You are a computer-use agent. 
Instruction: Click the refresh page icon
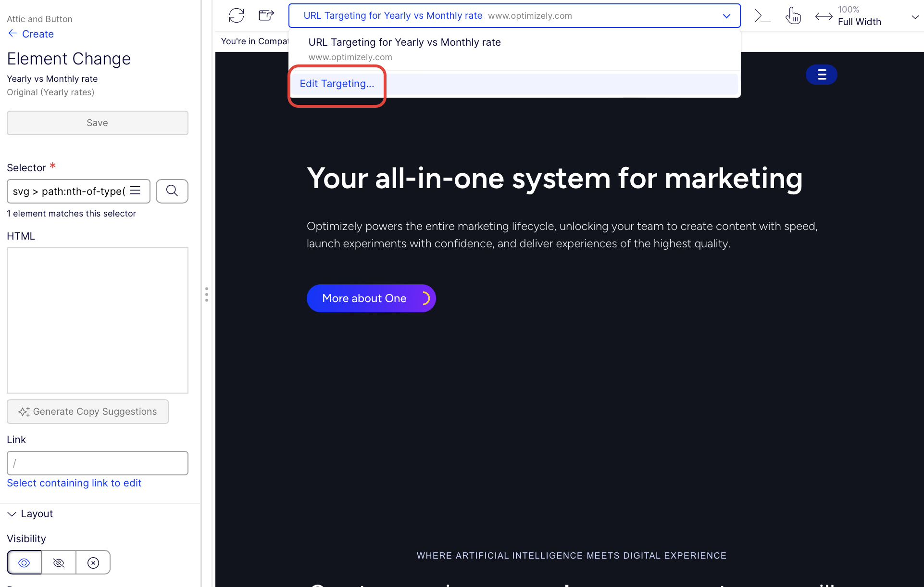click(x=236, y=15)
